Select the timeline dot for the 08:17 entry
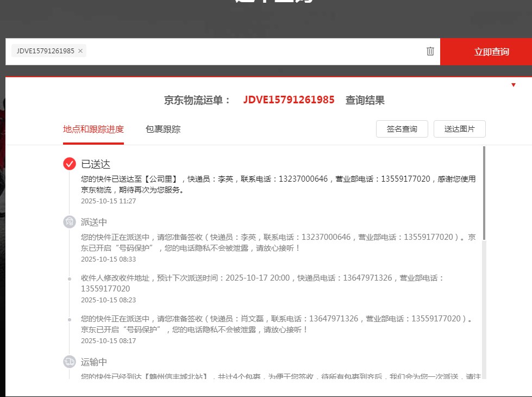 [x=70, y=320]
